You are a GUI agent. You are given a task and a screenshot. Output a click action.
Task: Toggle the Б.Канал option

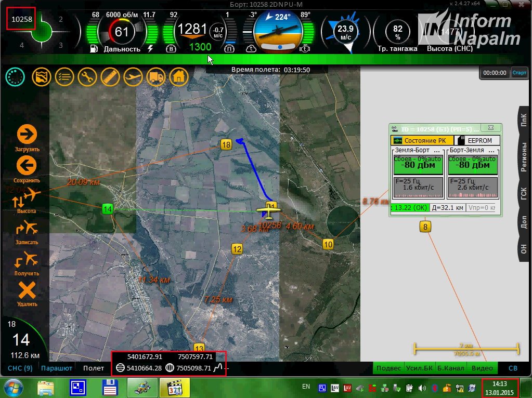click(450, 368)
